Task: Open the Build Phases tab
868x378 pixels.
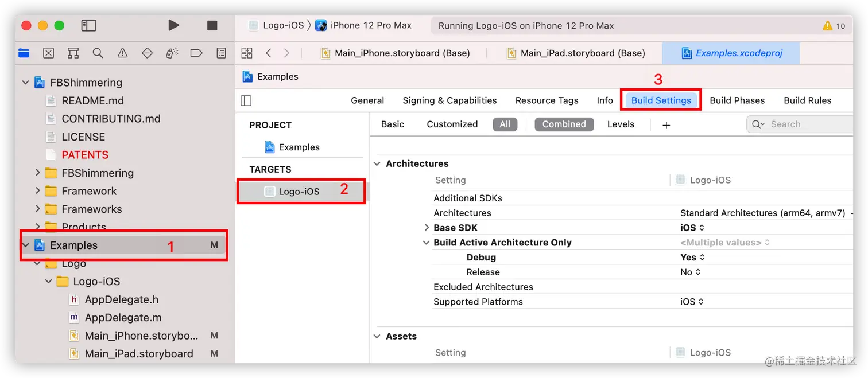Action: pos(737,100)
